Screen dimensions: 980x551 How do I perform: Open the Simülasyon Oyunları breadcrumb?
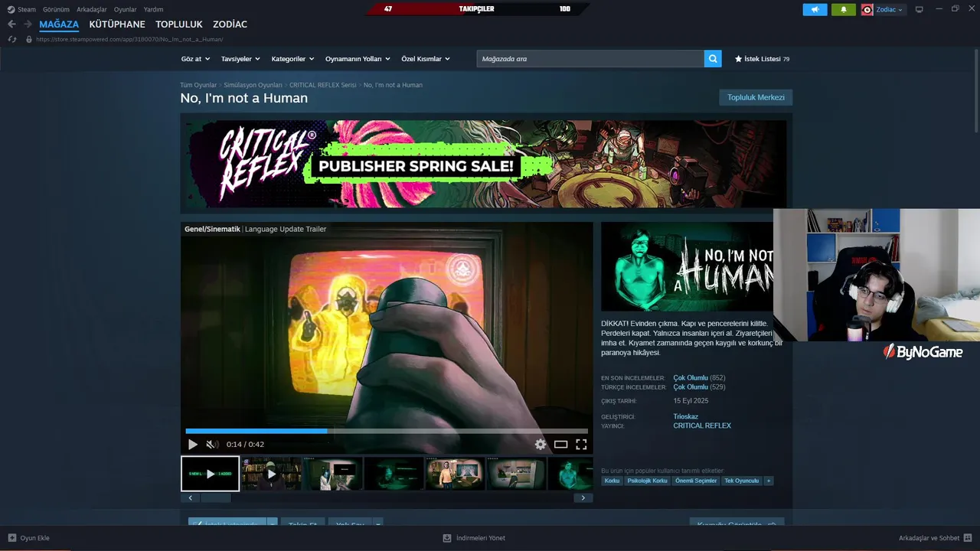(x=253, y=85)
